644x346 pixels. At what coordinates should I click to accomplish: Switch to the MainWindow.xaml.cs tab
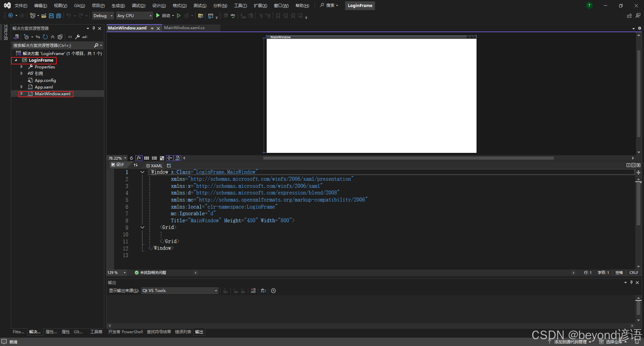click(x=184, y=28)
